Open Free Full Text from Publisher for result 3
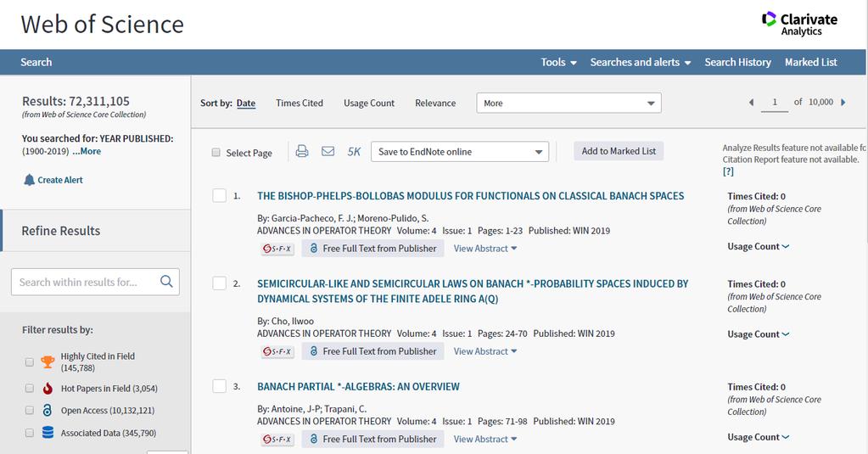 [372, 439]
